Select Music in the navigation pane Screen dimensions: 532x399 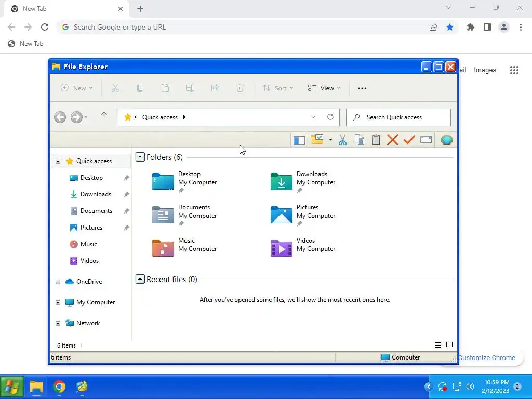click(88, 244)
